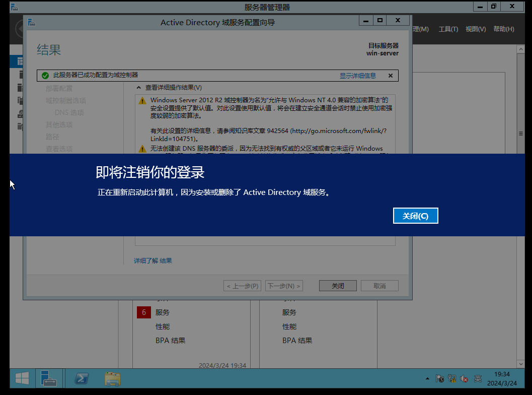Open 服务 in the right server tile

(x=289, y=312)
